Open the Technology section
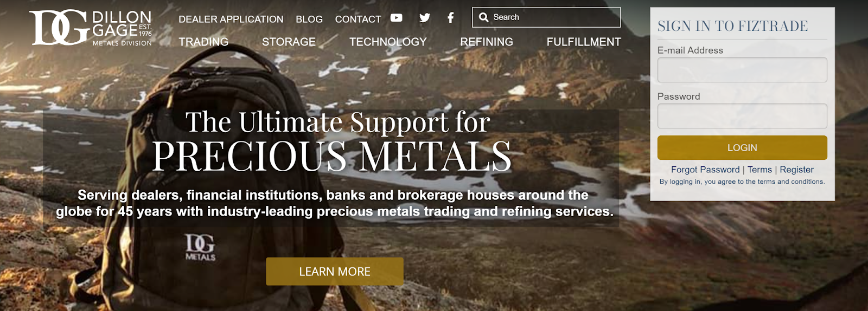Screen dimensions: 868x311 tap(388, 42)
